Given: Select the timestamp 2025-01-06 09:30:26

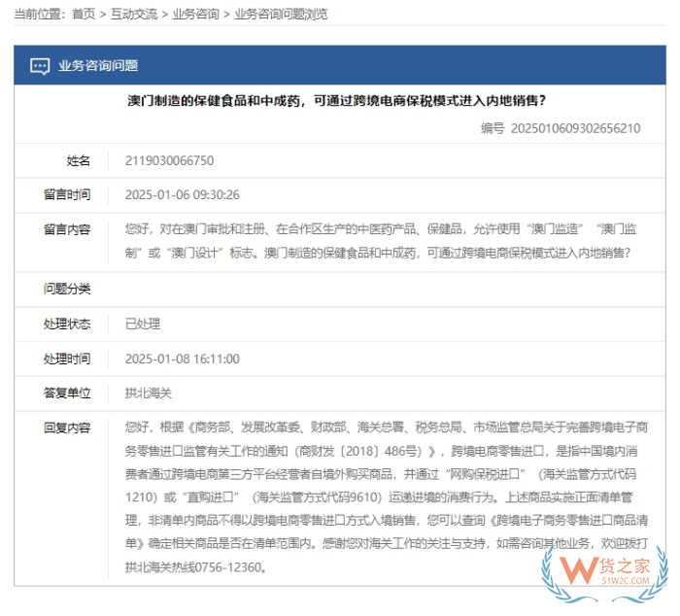Looking at the screenshot, I should tap(183, 194).
